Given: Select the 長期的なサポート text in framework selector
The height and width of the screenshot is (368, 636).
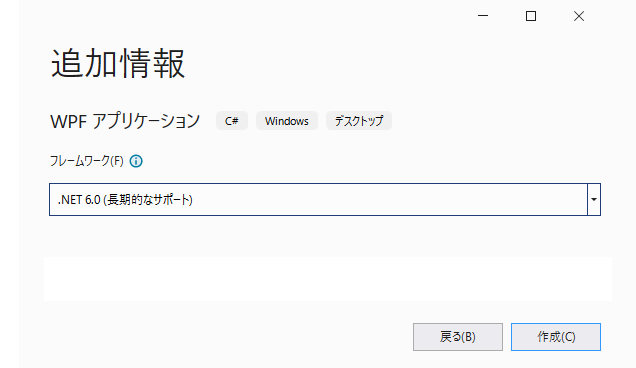Looking at the screenshot, I should (x=149, y=200).
